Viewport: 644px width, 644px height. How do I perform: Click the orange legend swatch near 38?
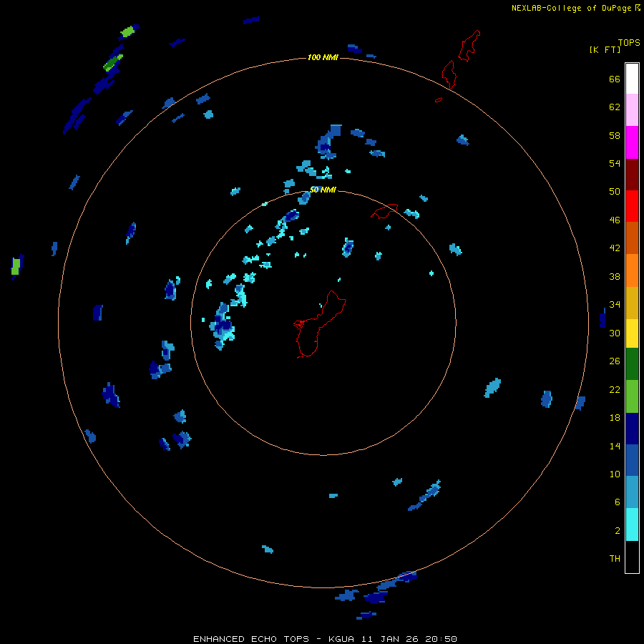click(x=632, y=270)
